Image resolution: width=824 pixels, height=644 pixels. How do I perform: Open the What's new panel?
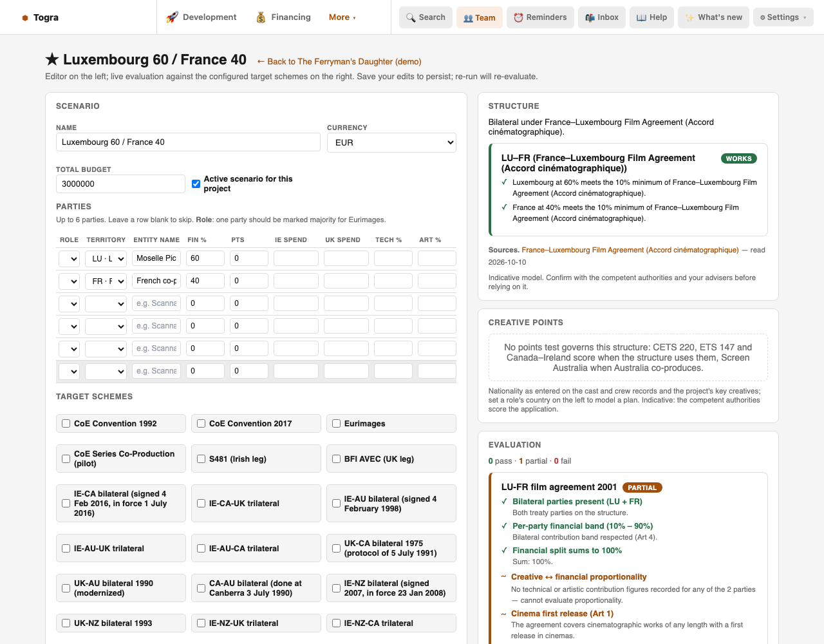[713, 17]
